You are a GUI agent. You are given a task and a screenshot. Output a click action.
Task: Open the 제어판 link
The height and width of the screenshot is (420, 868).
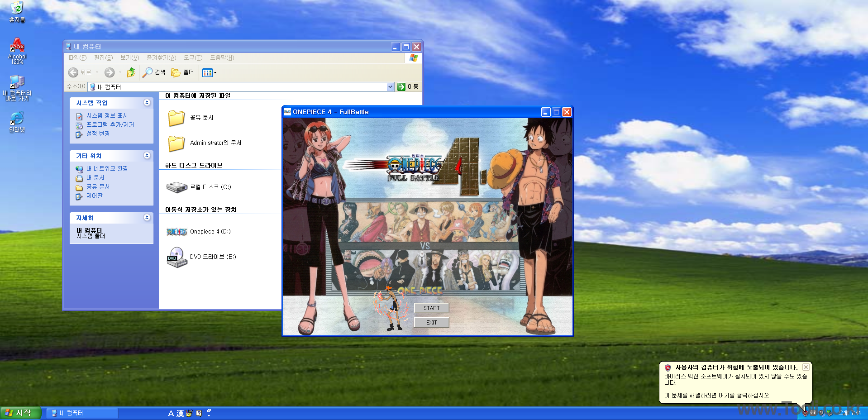click(x=95, y=196)
